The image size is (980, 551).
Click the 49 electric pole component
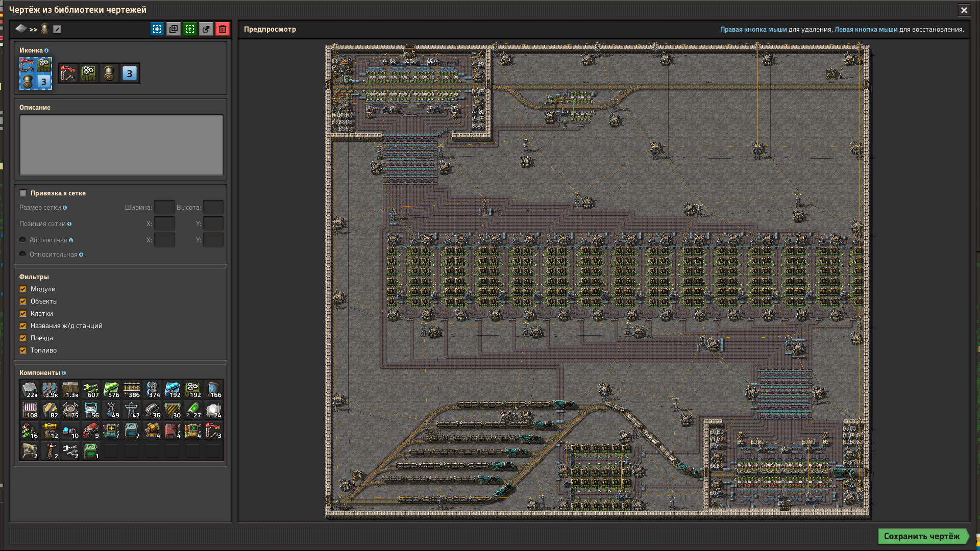(111, 410)
